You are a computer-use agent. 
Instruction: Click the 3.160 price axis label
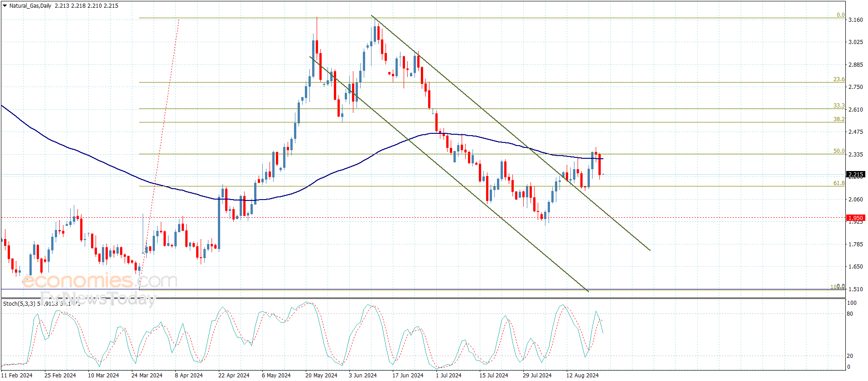click(855, 20)
